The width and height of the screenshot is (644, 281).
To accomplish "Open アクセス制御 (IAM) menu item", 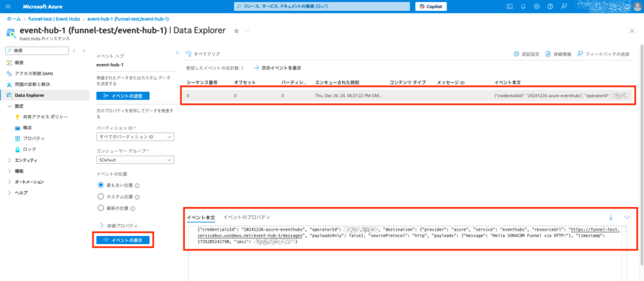I will click(x=34, y=74).
